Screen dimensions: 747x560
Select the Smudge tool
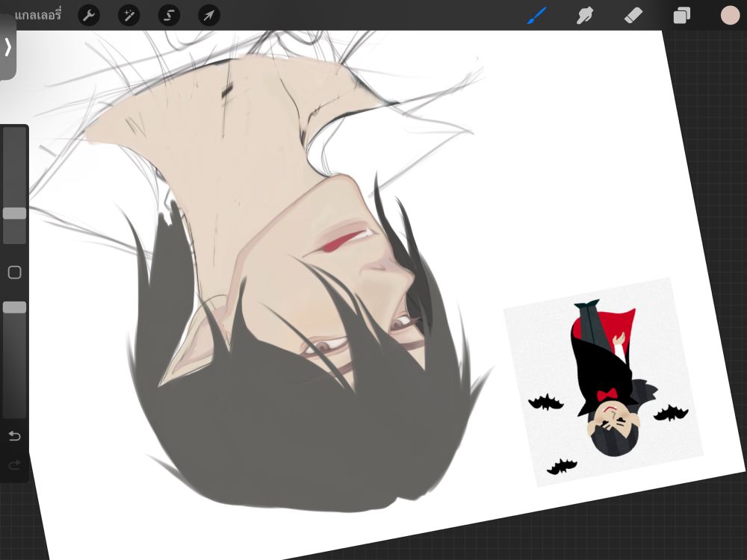pyautogui.click(x=585, y=16)
